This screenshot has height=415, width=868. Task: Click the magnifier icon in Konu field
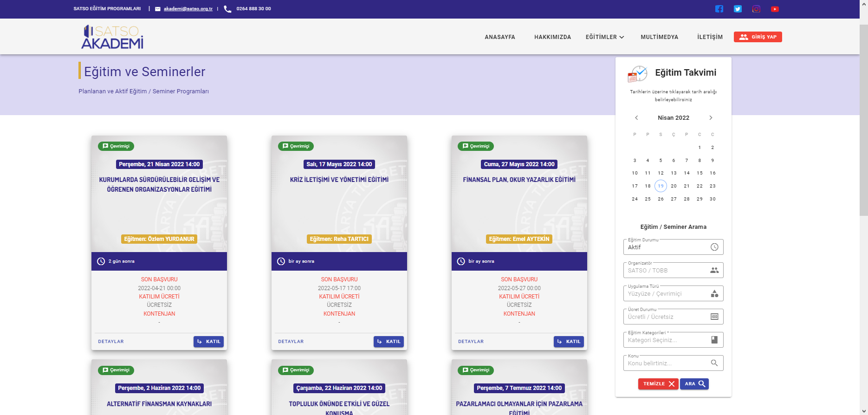tap(714, 363)
